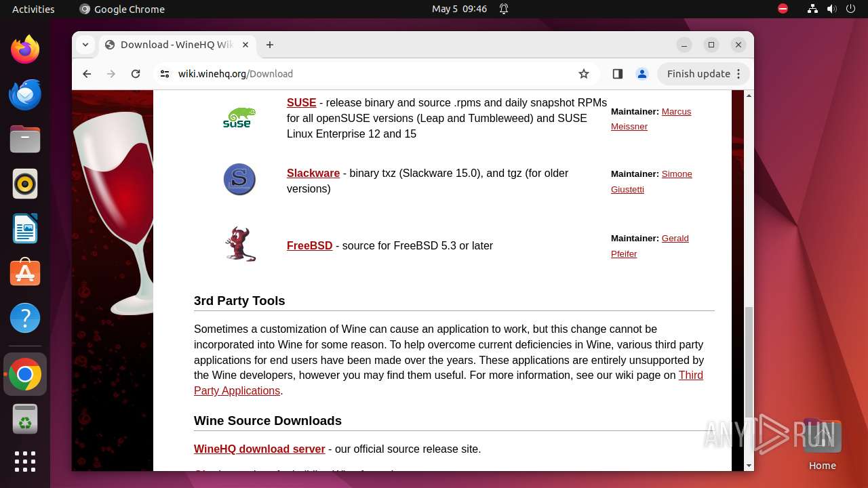The width and height of the screenshot is (868, 488).
Task: Click the SUSE chameleon logo
Action: pyautogui.click(x=239, y=118)
